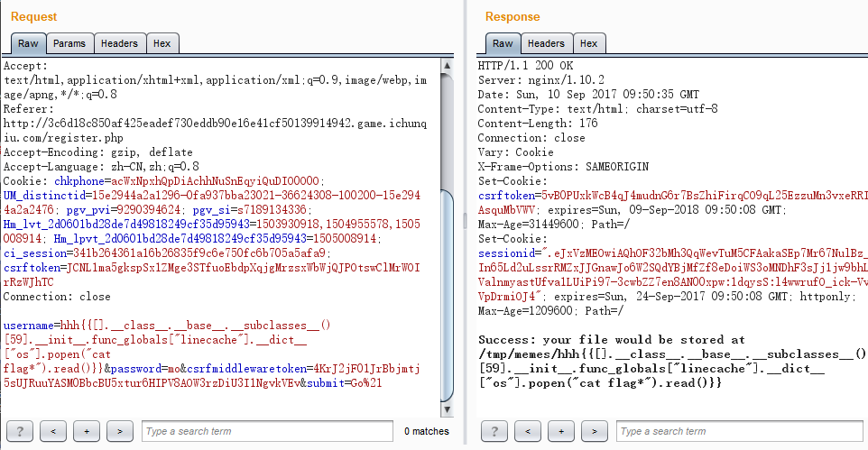Image resolution: width=868 pixels, height=450 pixels.
Task: Go to previous match in Response search
Action: 528,431
